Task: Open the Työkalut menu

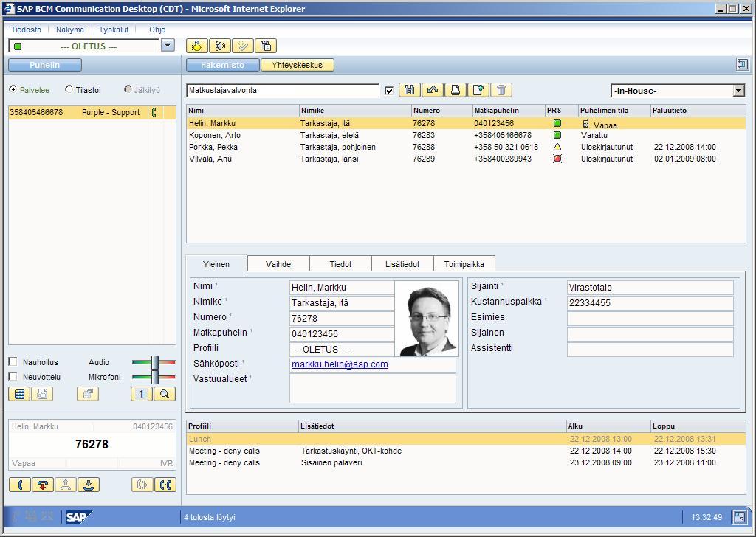Action: (x=114, y=30)
